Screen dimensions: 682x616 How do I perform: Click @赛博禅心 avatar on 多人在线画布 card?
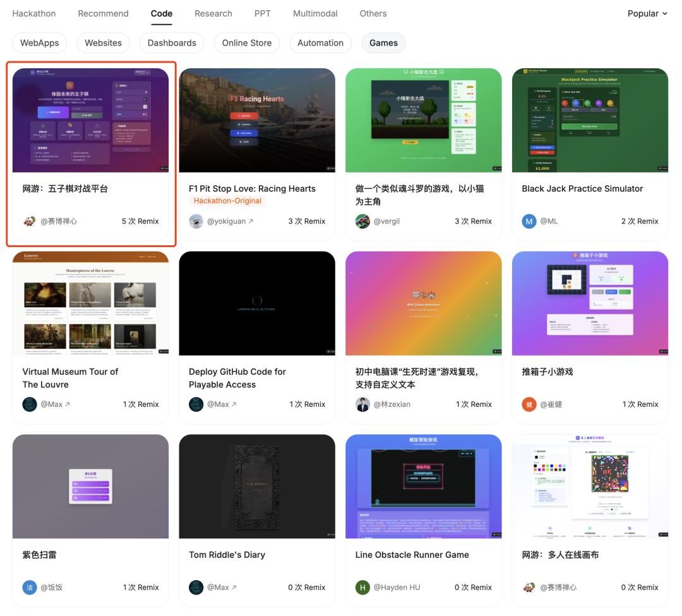[529, 588]
